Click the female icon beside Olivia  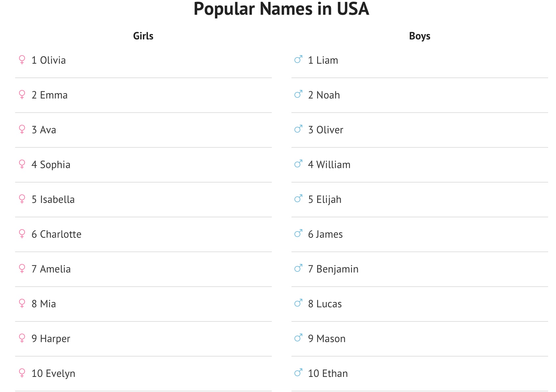[22, 60]
